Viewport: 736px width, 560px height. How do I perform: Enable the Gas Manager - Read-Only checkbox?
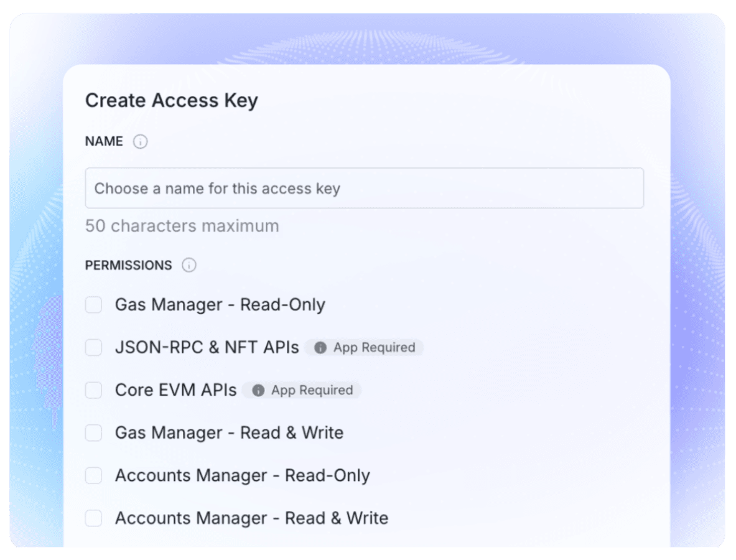(x=94, y=305)
